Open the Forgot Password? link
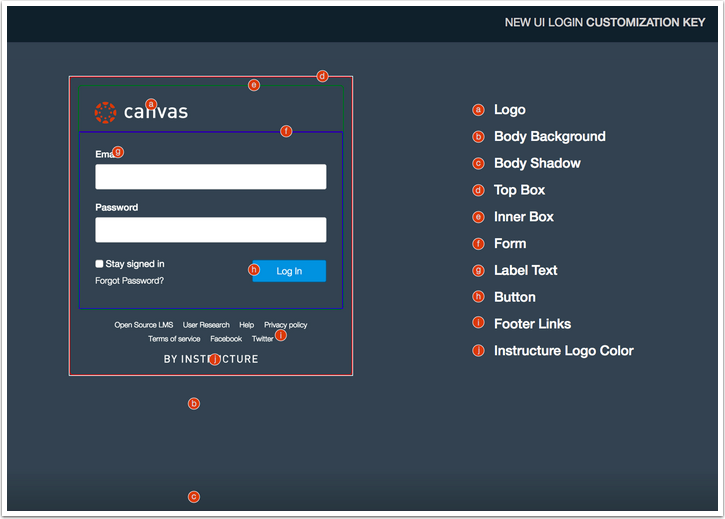The image size is (725, 519). tap(129, 281)
